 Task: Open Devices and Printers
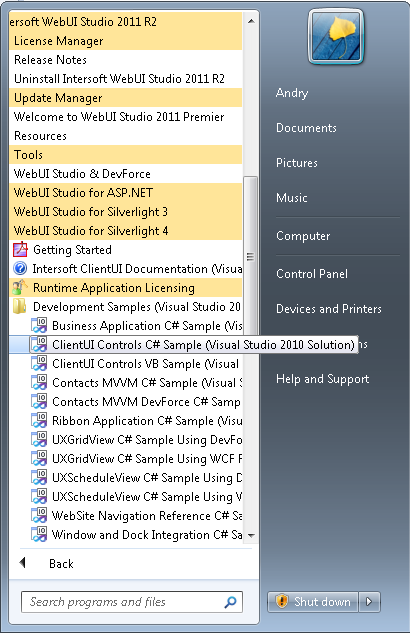(328, 309)
